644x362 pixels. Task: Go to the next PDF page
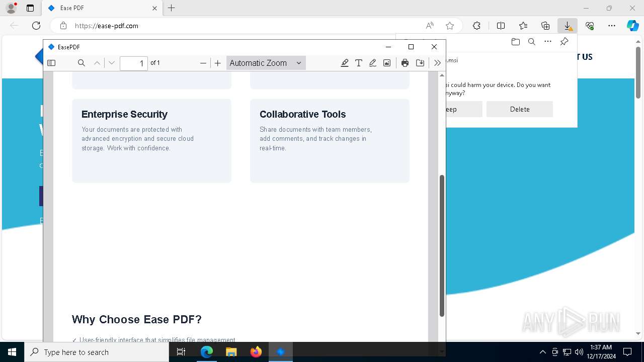(112, 63)
